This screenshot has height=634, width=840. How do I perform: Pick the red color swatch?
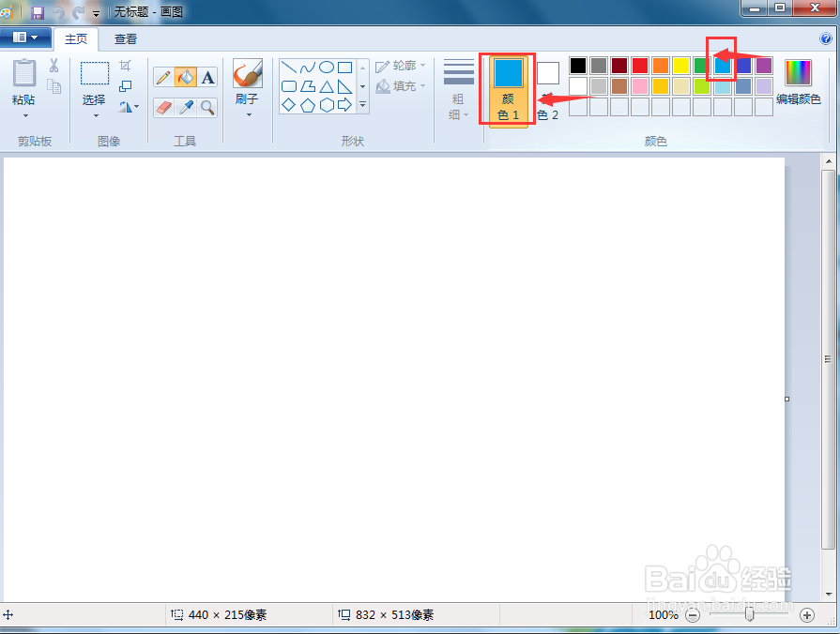coord(640,66)
